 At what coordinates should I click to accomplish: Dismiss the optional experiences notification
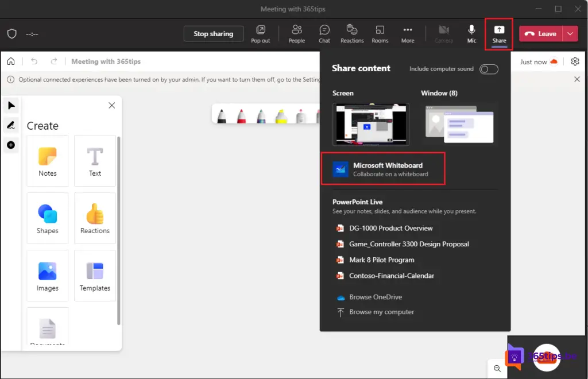(x=577, y=79)
